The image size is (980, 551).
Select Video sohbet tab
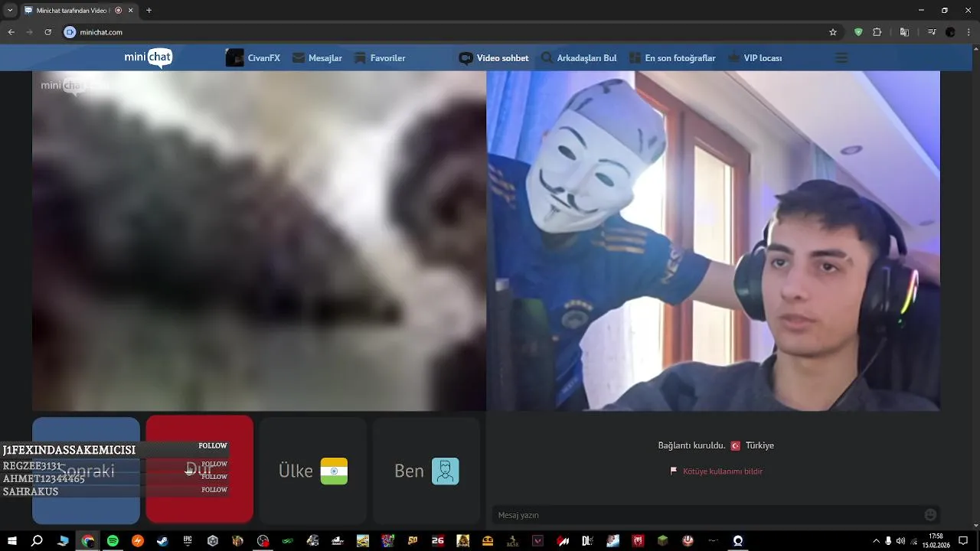(494, 58)
